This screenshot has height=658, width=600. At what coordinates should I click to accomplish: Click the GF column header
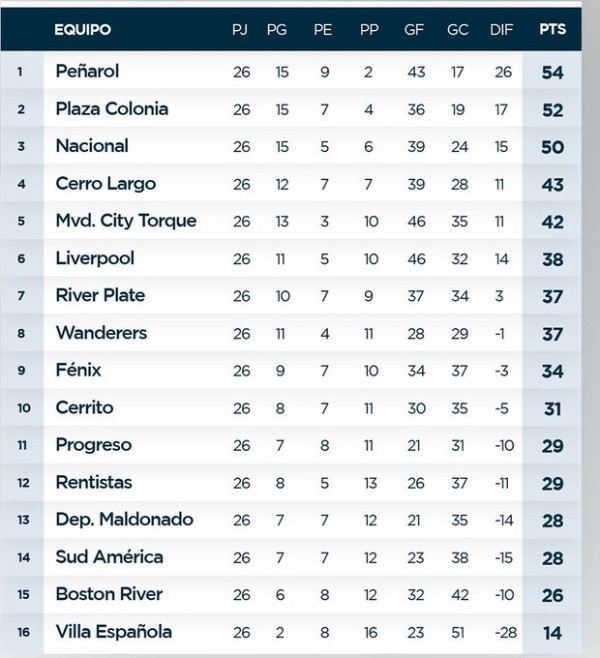(x=414, y=30)
